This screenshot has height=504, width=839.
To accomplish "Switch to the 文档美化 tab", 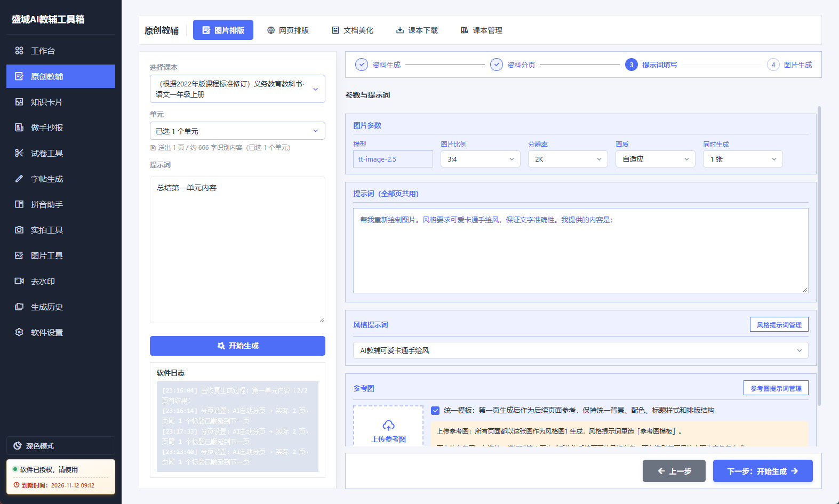I will pos(353,30).
